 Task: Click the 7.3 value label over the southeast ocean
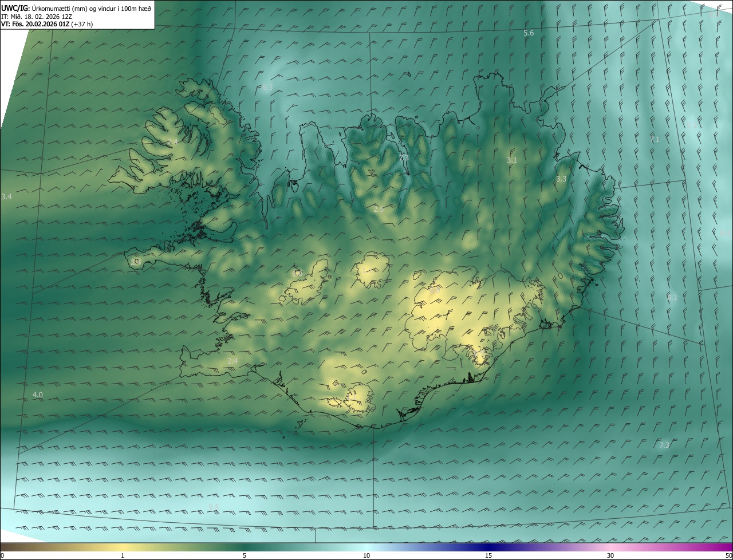[664, 445]
